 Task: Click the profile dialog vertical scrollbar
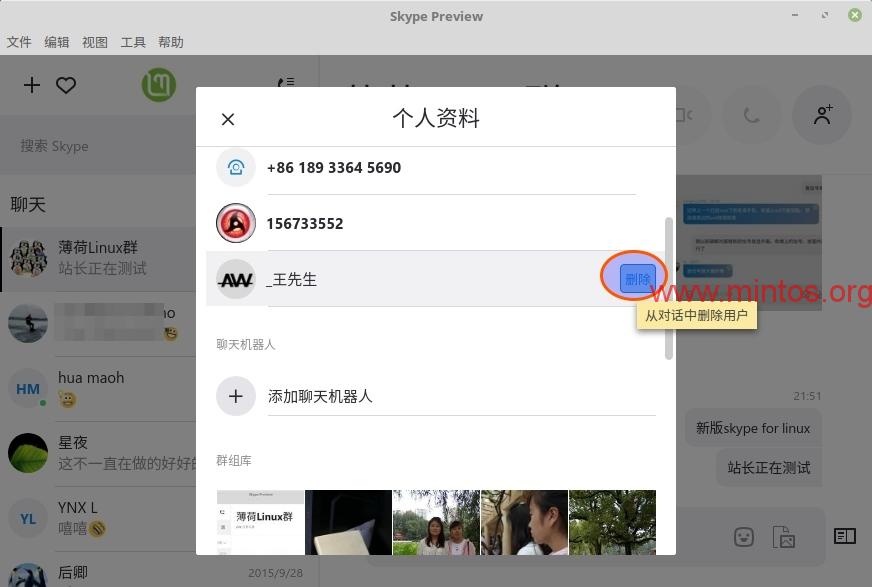point(668,290)
